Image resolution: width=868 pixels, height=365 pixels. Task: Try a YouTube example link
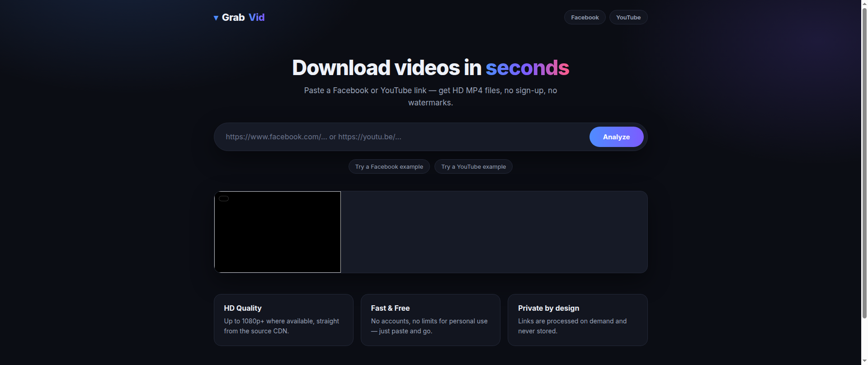click(473, 166)
